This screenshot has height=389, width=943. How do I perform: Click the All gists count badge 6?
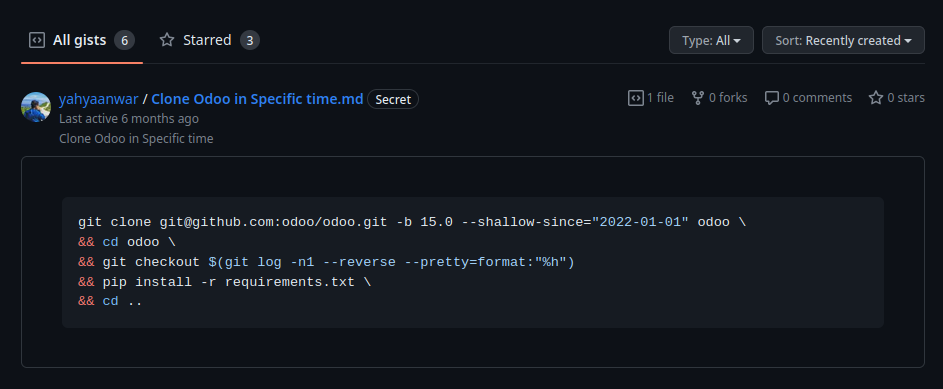pyautogui.click(x=124, y=40)
